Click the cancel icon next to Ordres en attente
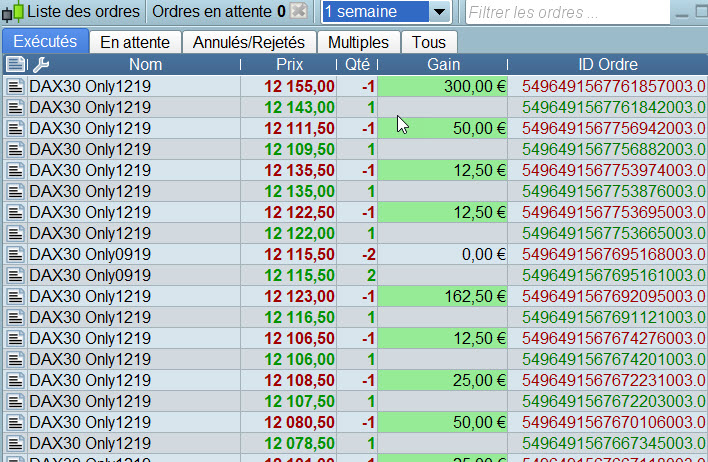Viewport: 708px width, 462px height. (298, 12)
